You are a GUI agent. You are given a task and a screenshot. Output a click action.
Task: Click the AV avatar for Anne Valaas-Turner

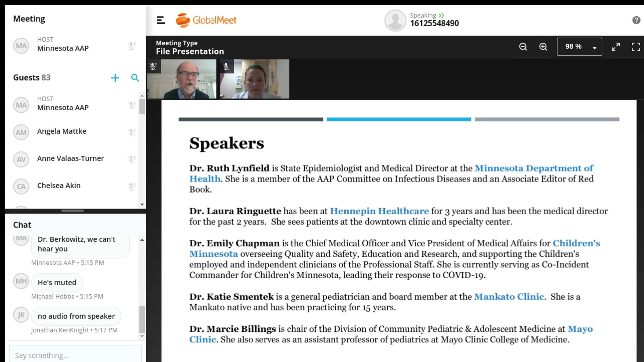[x=21, y=159]
